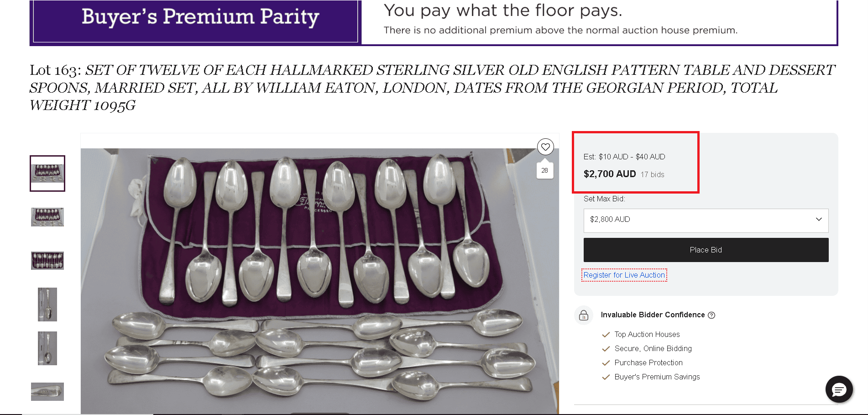
Task: Expand the $2,800 AUD bid amount selector
Action: 706,220
